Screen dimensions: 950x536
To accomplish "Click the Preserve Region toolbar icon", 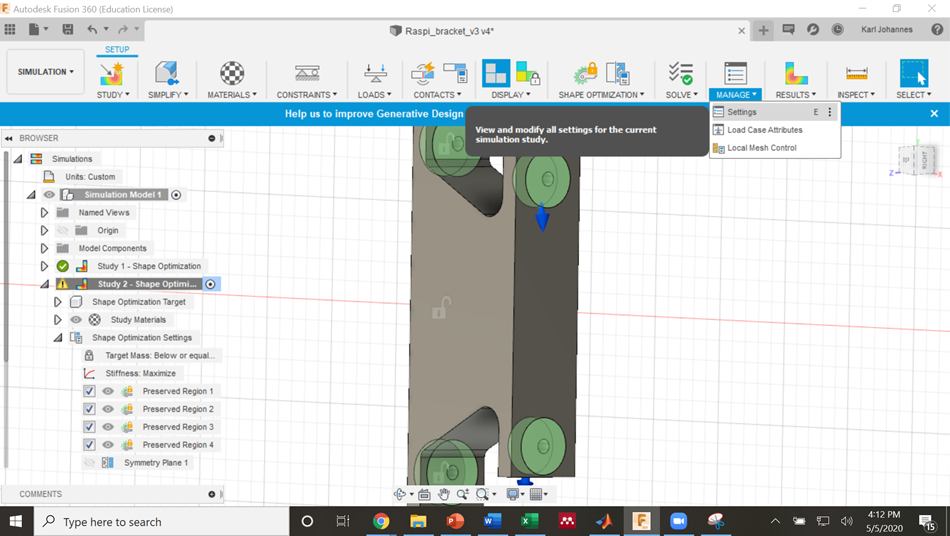I will tap(586, 73).
